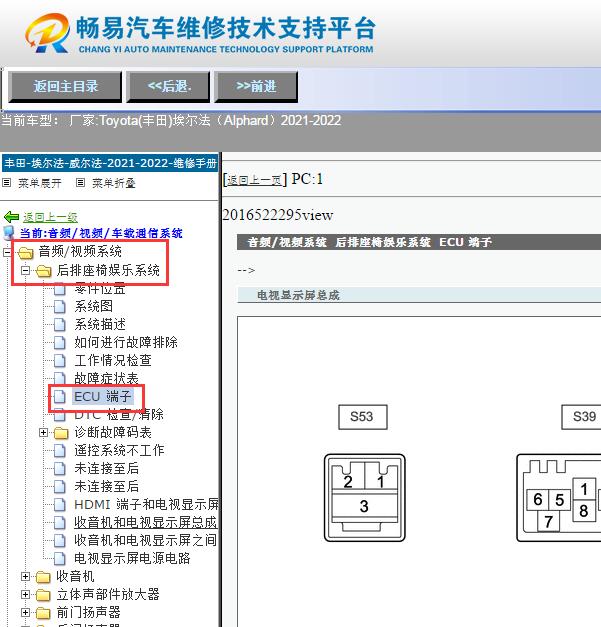Click the green back arrow icon
Viewport: 601px width, 627px height.
tap(12, 217)
